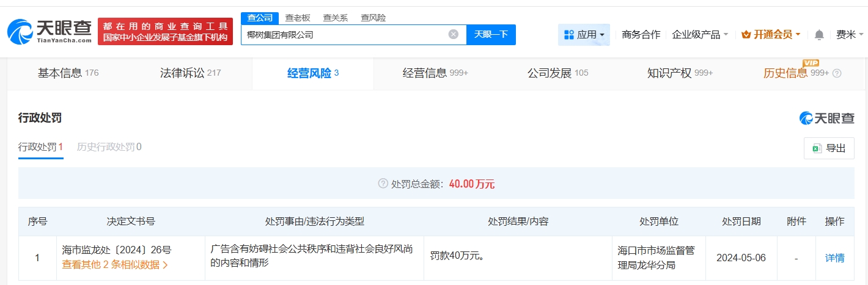868x285 pixels.
Task: Click the 天眼一下 search button
Action: [x=491, y=34]
